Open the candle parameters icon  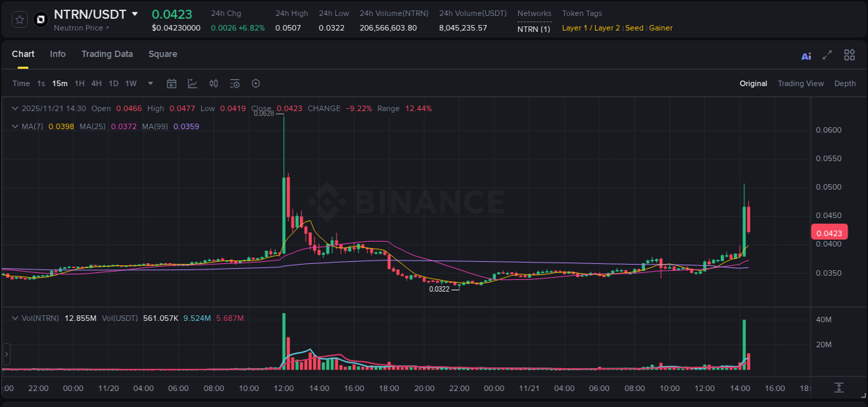[x=213, y=83]
